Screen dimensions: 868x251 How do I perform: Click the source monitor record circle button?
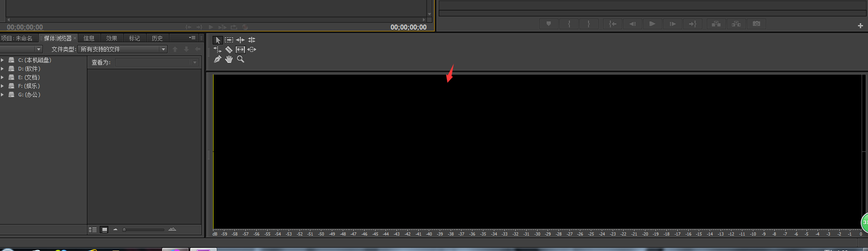[245, 27]
